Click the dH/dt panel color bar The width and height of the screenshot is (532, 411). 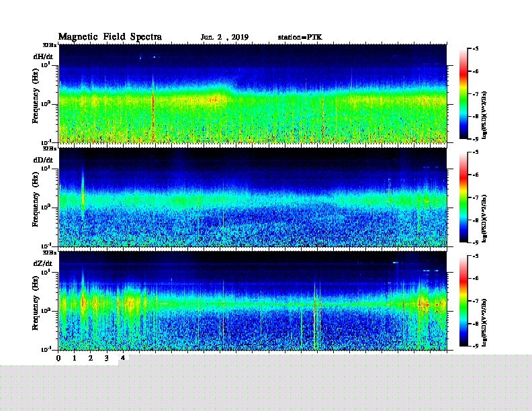463,94
